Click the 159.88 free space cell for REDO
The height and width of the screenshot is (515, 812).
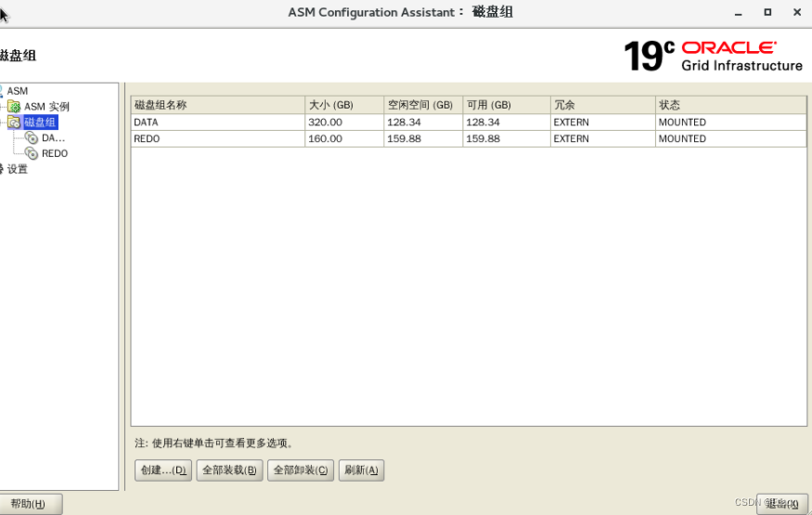click(423, 138)
